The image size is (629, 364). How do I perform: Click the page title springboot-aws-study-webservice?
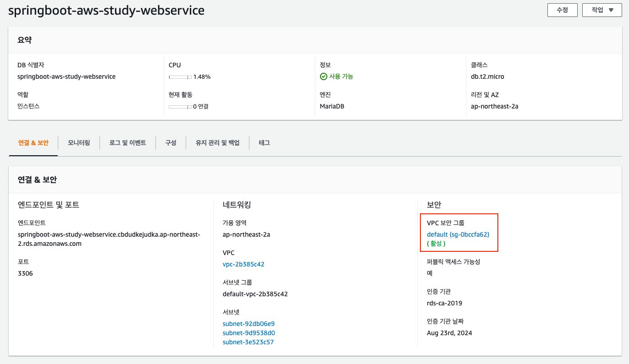[x=106, y=10]
